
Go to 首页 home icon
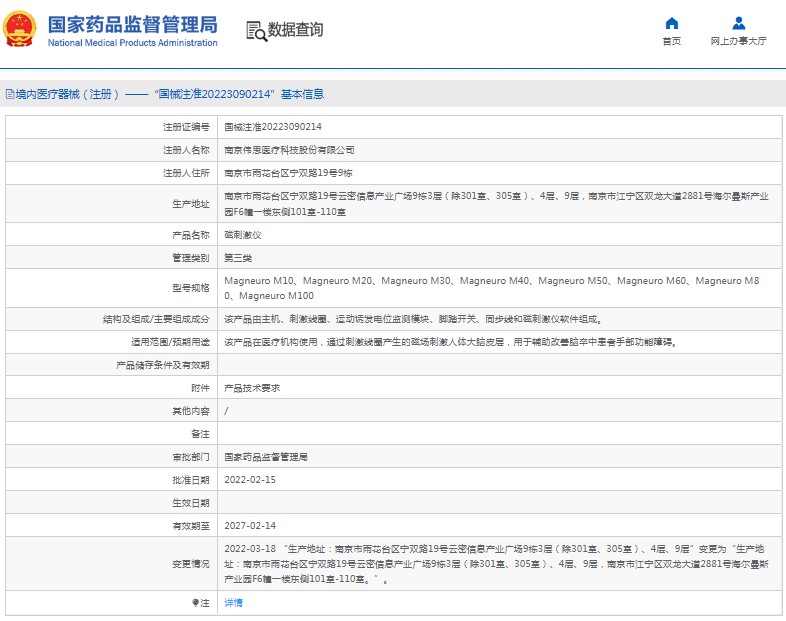(x=671, y=23)
